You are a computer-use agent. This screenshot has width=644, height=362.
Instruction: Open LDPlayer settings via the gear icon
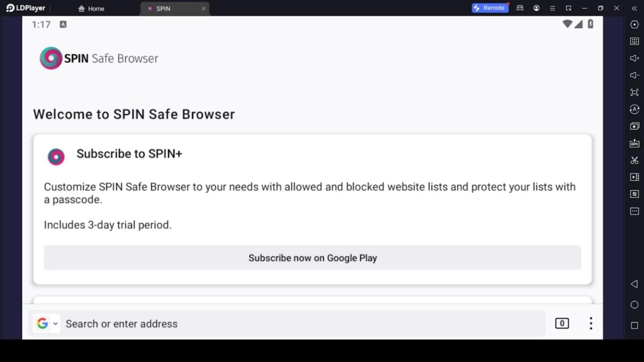(x=634, y=25)
